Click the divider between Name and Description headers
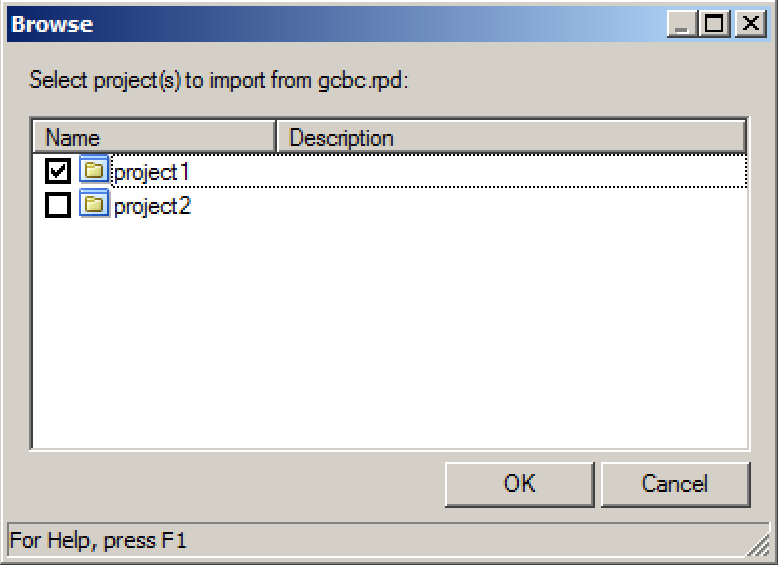 [276, 137]
